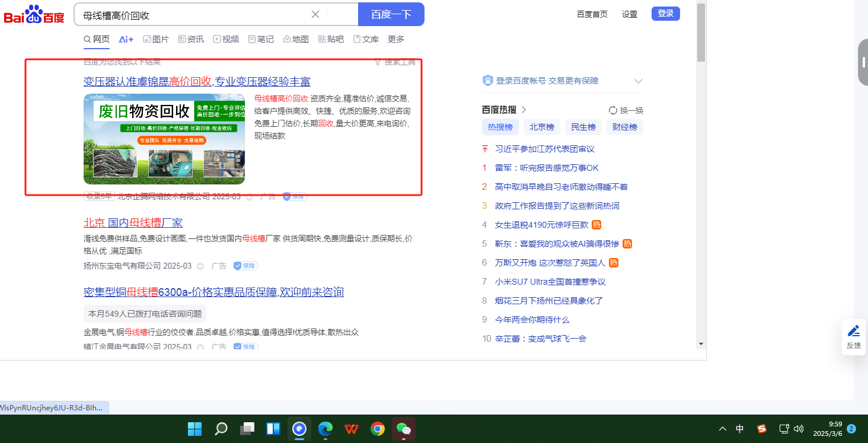Click the 换一换 refresh icon in hot search
The height and width of the screenshot is (443, 868).
613,110
